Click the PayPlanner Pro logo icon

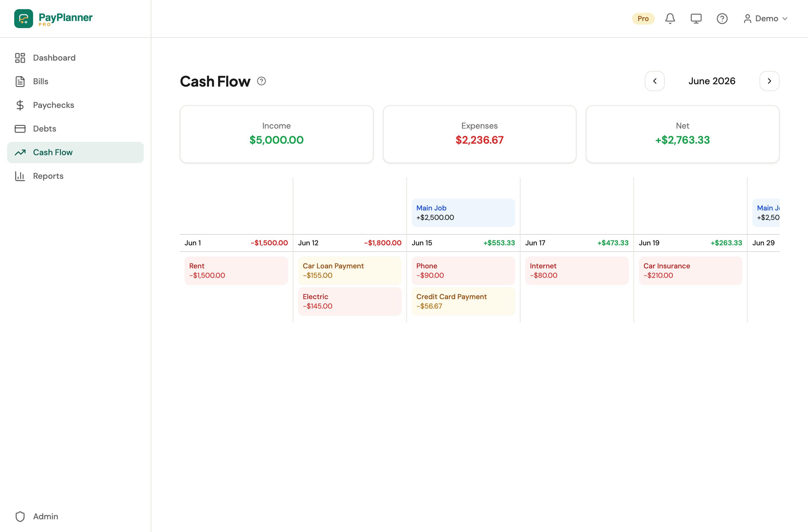[23, 19]
